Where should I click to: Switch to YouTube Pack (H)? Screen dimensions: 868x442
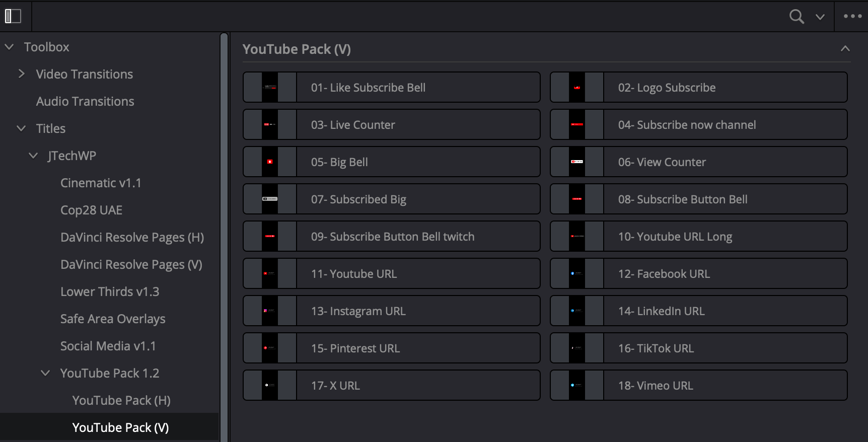pyautogui.click(x=121, y=400)
